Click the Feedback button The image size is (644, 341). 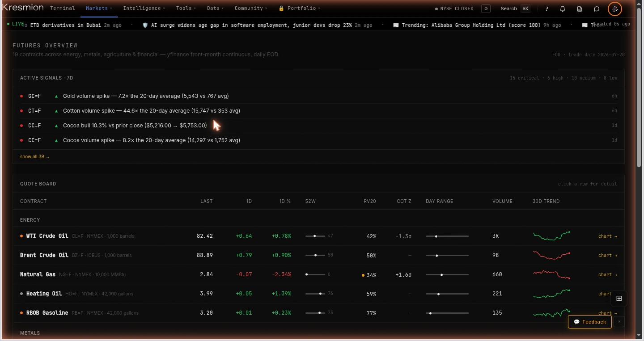tap(589, 322)
